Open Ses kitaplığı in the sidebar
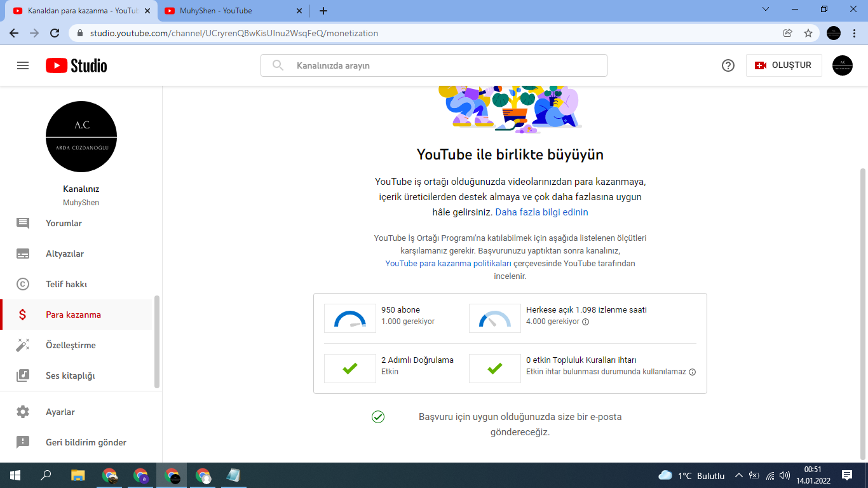 [x=76, y=376]
